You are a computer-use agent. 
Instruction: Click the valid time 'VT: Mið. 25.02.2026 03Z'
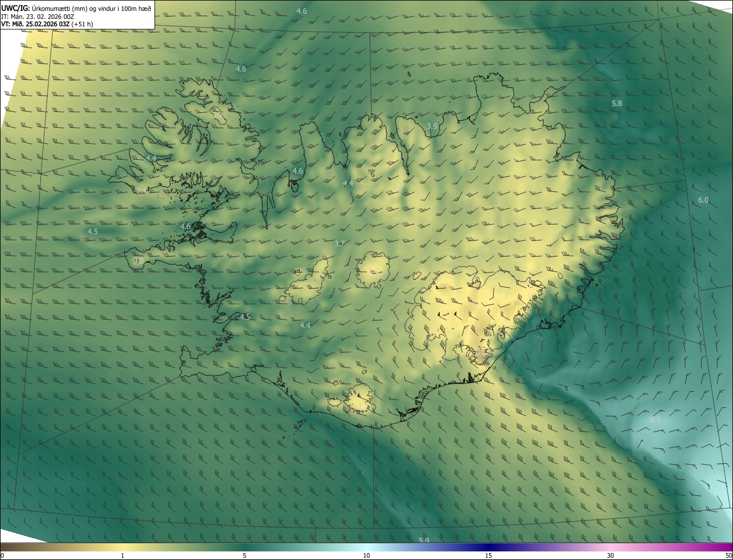(36, 24)
